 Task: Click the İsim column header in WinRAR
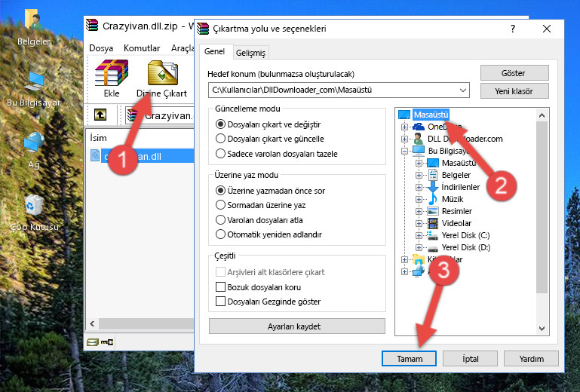98,138
